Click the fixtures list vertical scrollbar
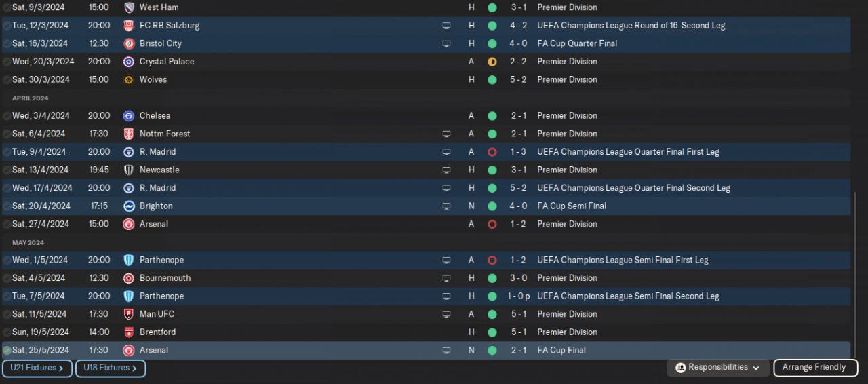Viewport: 868px width, 384px height. [854, 271]
